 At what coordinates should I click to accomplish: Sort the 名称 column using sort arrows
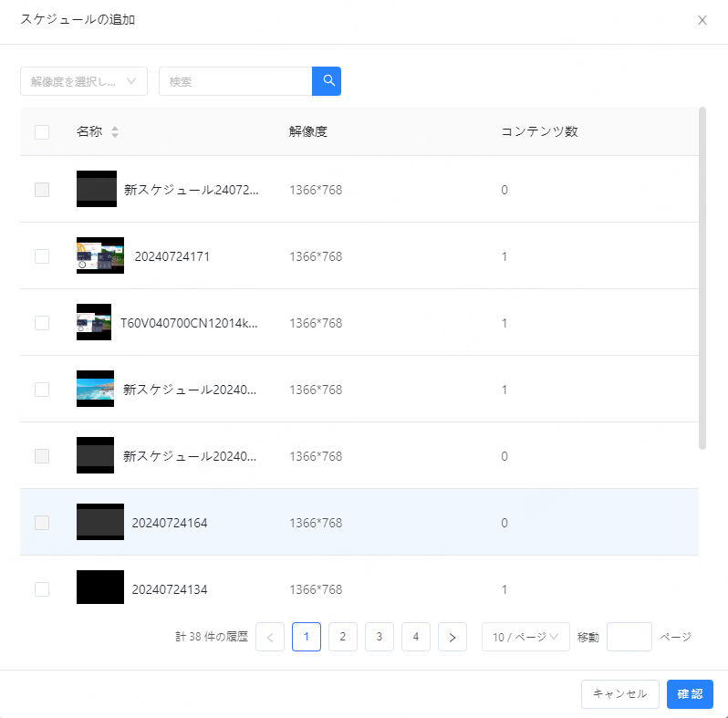point(115,132)
